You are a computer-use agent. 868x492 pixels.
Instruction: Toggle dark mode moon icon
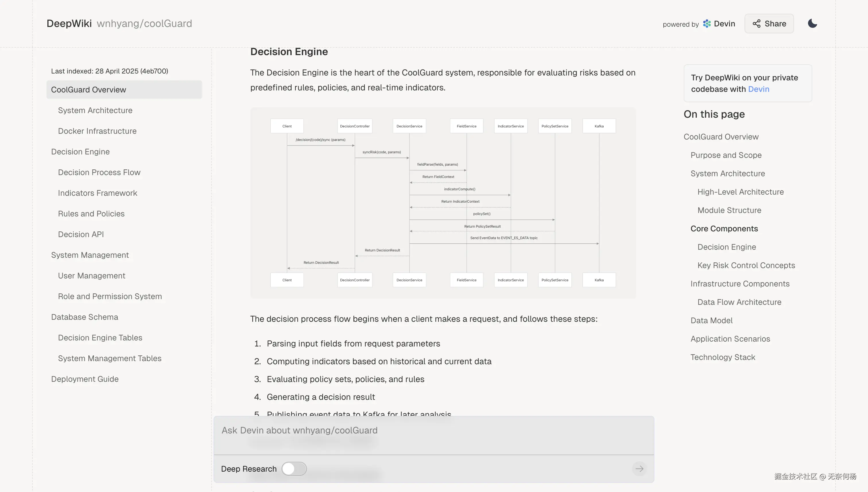click(812, 24)
